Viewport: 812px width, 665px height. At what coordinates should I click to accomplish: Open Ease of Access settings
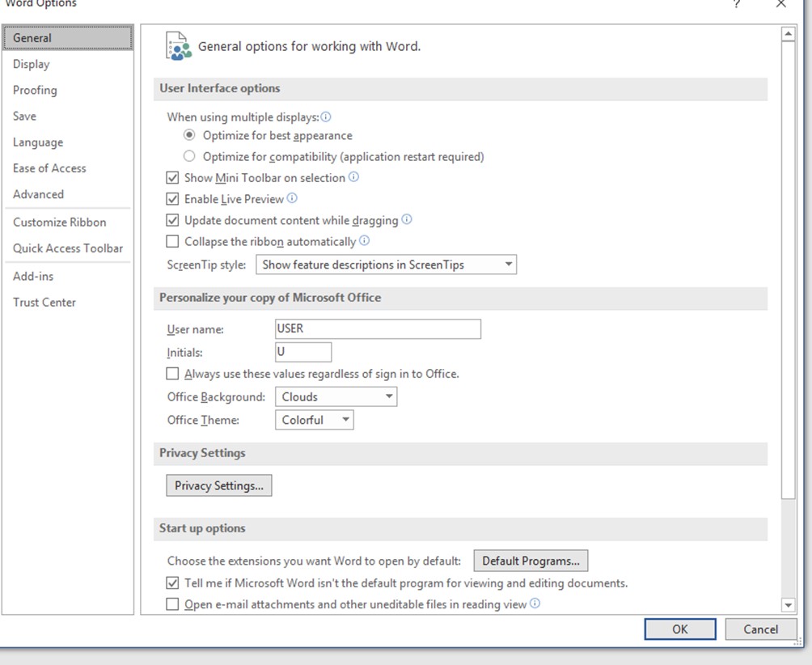coord(68,168)
